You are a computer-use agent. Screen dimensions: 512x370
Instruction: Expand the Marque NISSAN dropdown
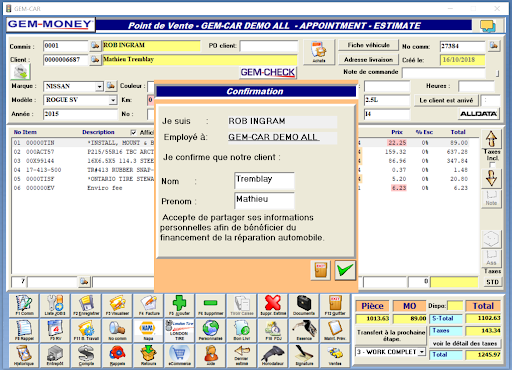coord(99,87)
